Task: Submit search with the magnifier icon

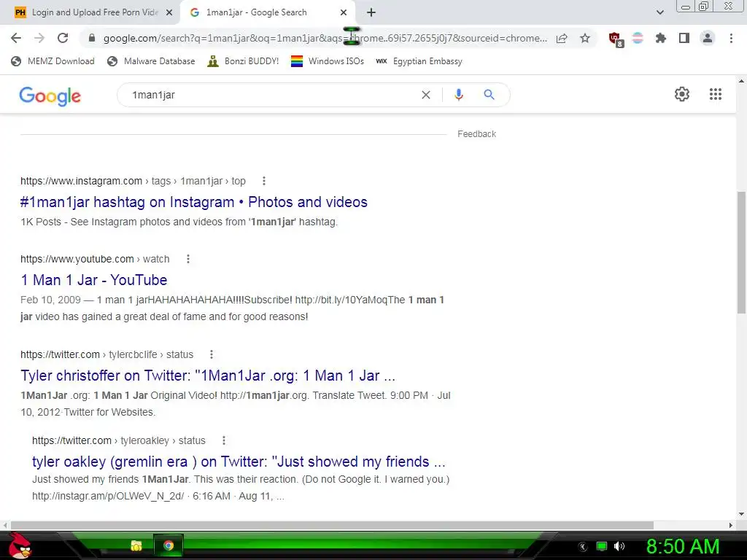Action: (489, 95)
